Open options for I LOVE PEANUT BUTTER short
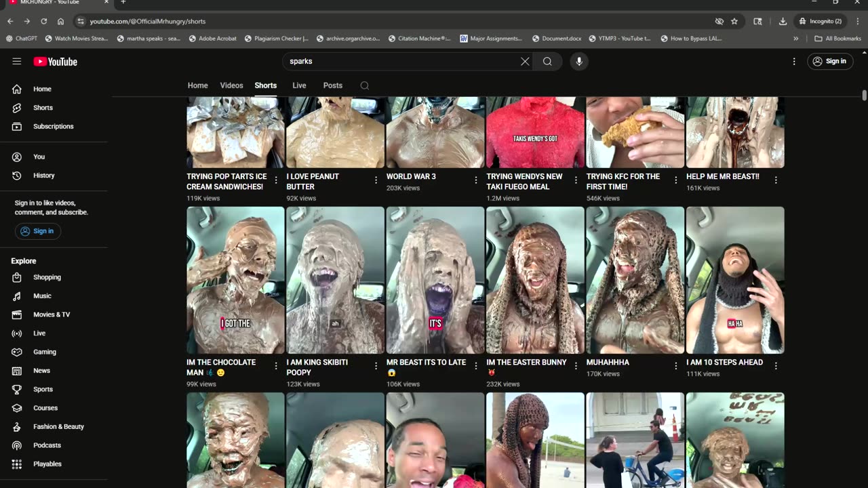 (x=376, y=180)
